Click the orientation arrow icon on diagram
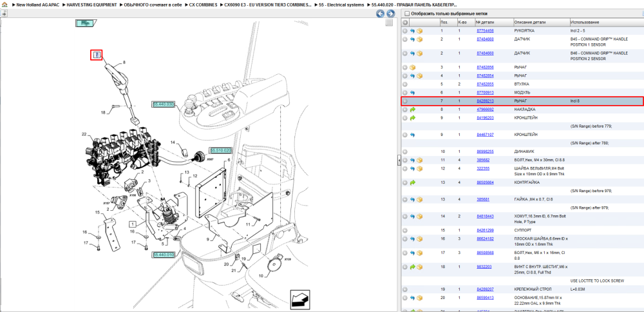 (x=300, y=299)
